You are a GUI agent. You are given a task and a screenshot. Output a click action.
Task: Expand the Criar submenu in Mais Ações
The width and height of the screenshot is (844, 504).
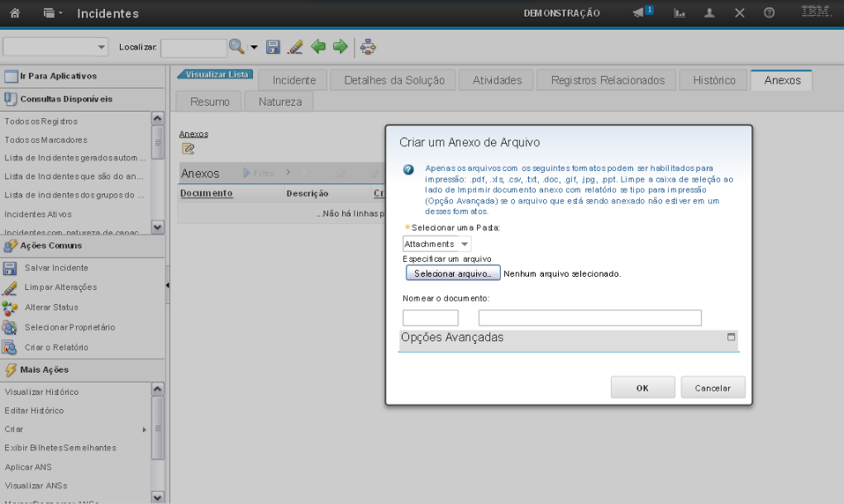coord(144,430)
